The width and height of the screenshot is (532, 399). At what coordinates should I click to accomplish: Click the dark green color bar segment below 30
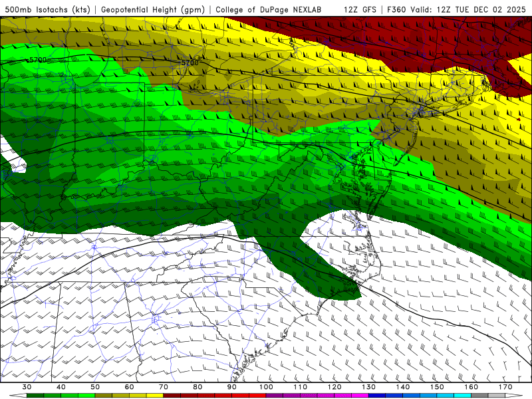click(x=35, y=396)
